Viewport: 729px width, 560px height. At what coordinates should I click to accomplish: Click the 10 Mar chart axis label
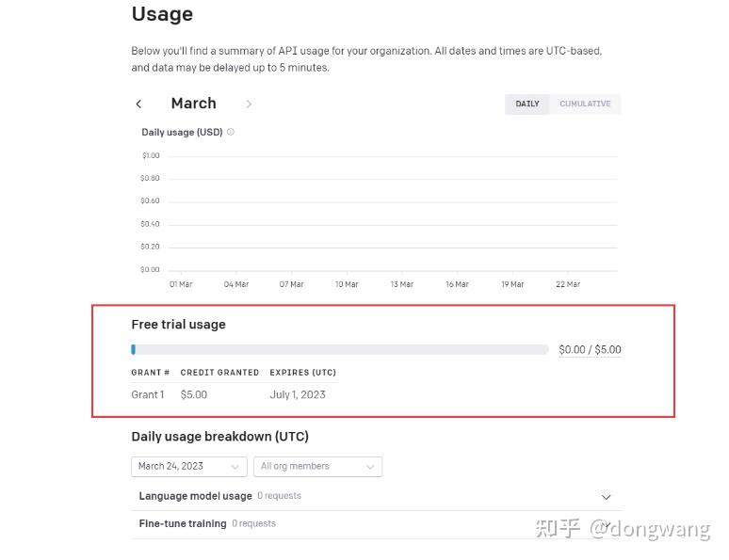347,284
